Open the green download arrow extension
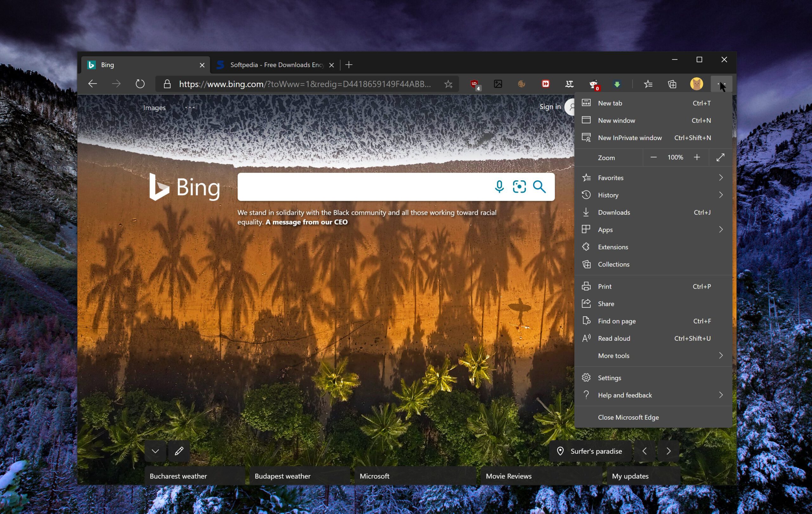 click(617, 84)
